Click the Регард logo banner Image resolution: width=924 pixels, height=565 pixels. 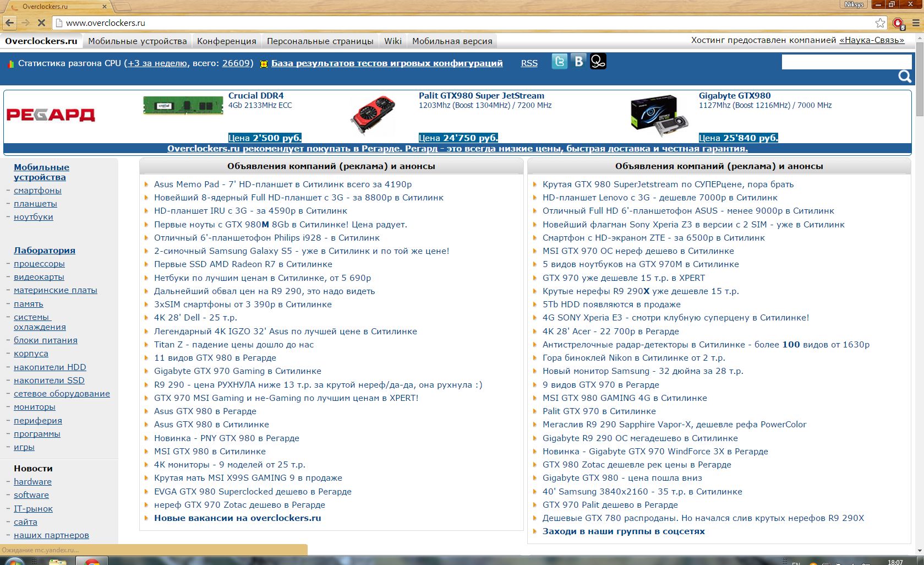pos(51,115)
